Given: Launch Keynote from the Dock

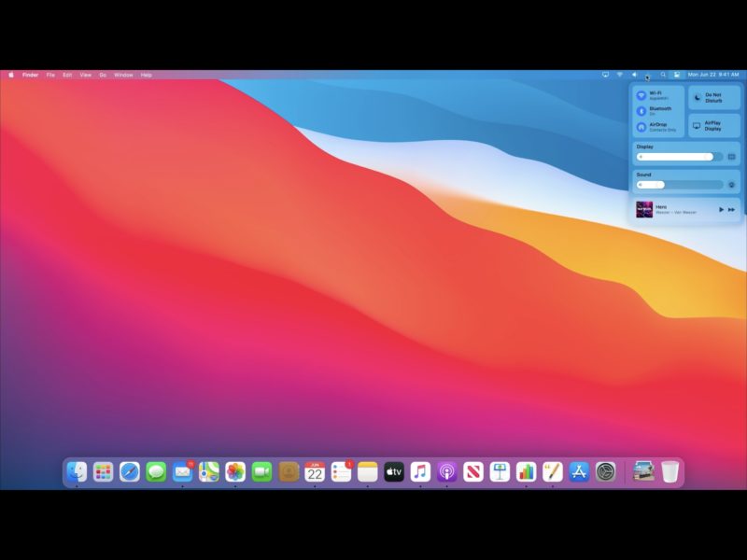Looking at the screenshot, I should [x=500, y=472].
